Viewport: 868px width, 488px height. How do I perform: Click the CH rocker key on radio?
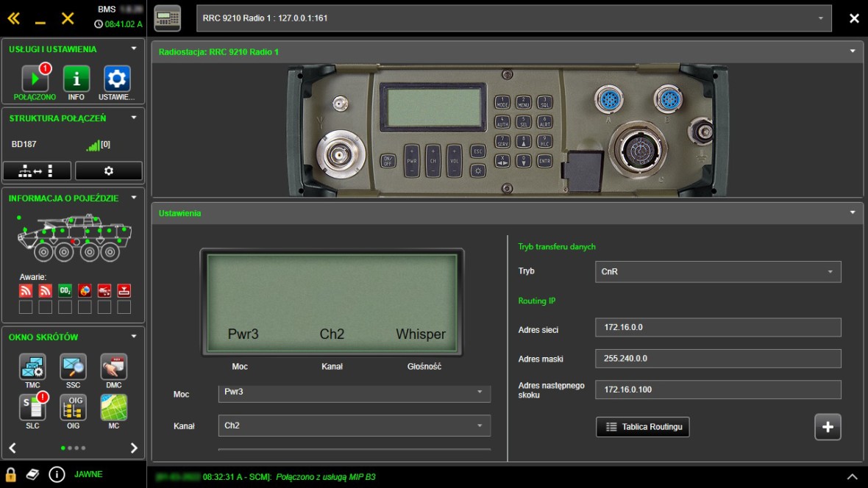click(x=433, y=161)
